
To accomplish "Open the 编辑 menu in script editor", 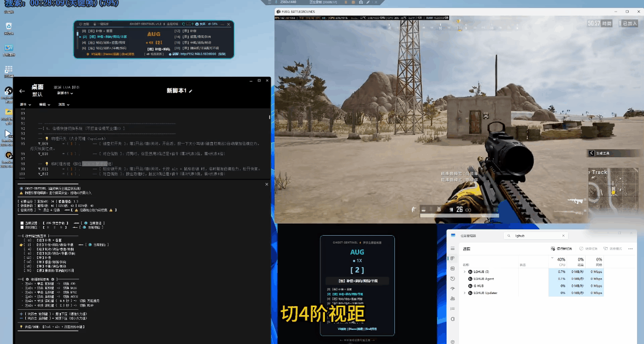I will (x=44, y=105).
